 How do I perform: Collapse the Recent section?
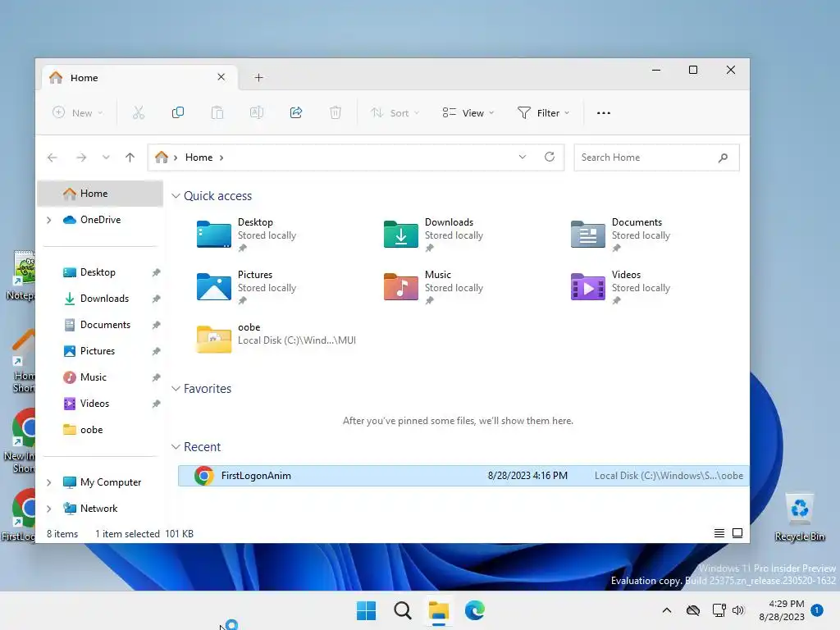click(x=176, y=447)
